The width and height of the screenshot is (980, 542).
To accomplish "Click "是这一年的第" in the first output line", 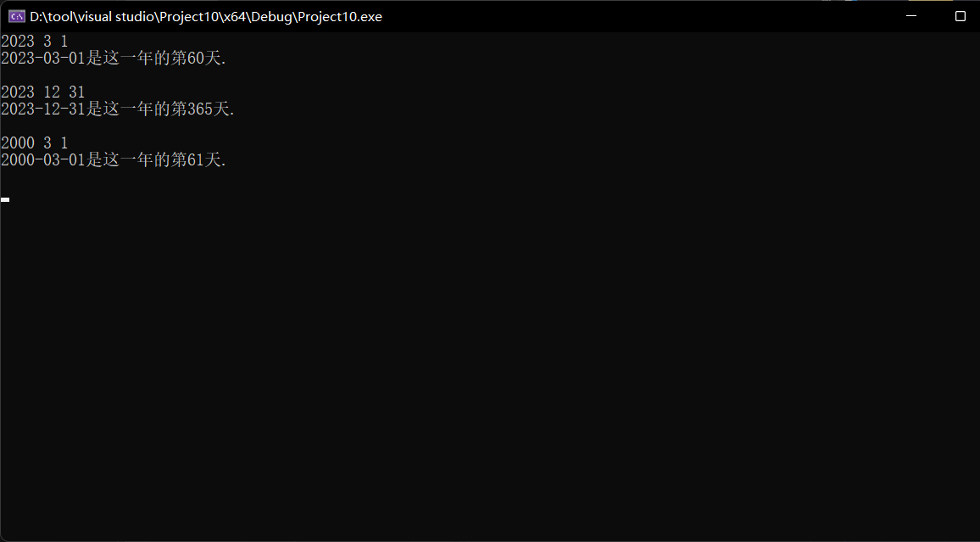I will pos(136,58).
